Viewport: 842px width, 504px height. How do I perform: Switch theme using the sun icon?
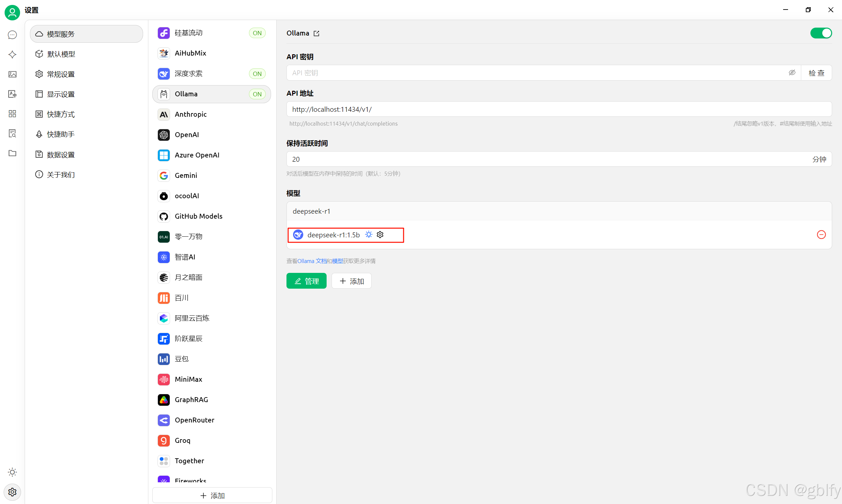pos(12,472)
